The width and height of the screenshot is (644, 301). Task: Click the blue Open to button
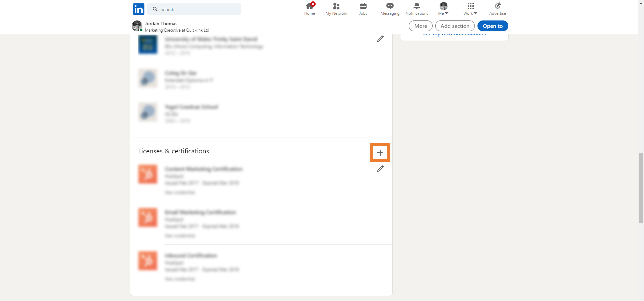click(493, 26)
